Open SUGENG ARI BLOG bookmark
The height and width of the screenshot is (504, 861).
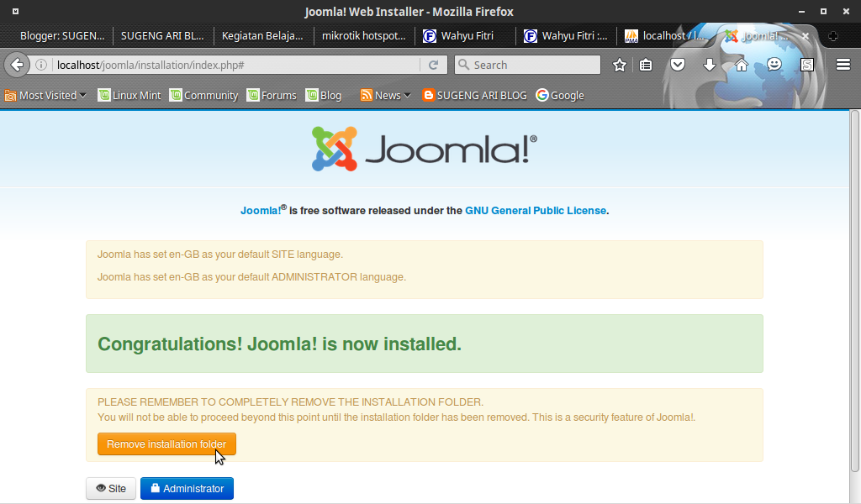click(474, 96)
